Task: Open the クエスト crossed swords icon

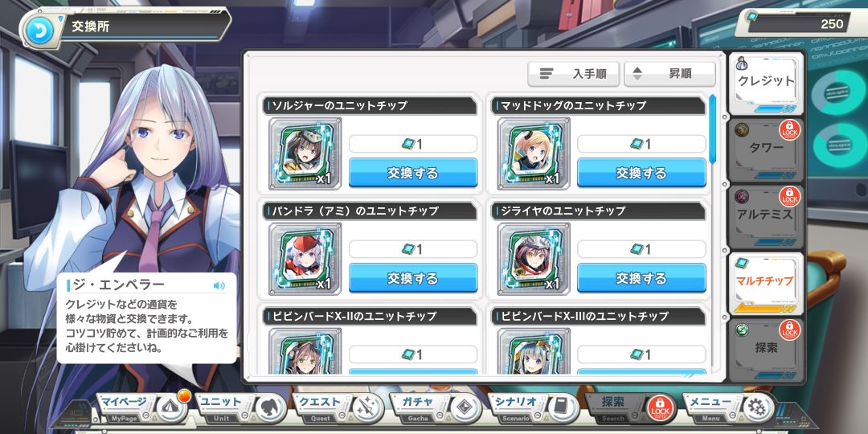Action: click(x=368, y=408)
